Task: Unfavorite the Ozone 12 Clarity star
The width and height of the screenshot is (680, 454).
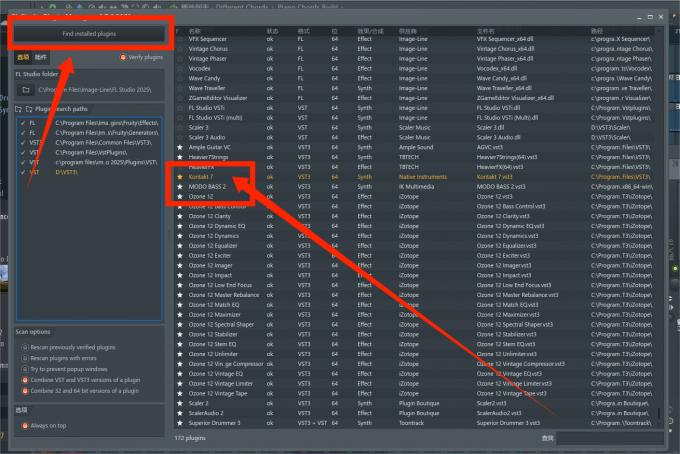Action: 180,216
